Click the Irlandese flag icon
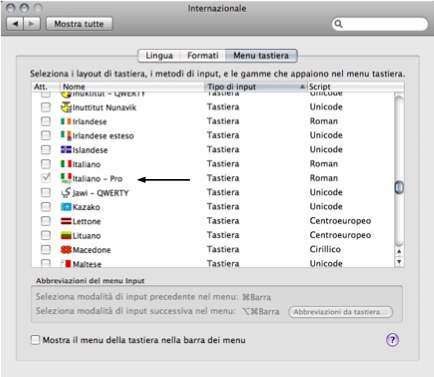 (66, 121)
